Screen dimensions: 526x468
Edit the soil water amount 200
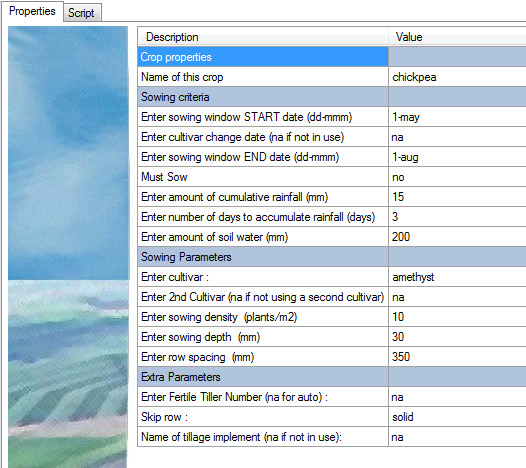click(x=457, y=237)
